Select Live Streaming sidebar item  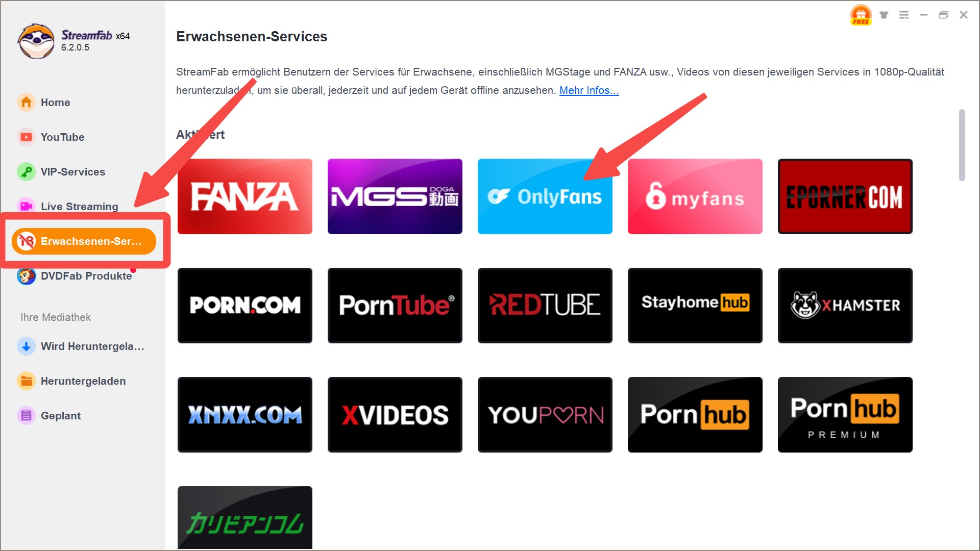(x=80, y=206)
